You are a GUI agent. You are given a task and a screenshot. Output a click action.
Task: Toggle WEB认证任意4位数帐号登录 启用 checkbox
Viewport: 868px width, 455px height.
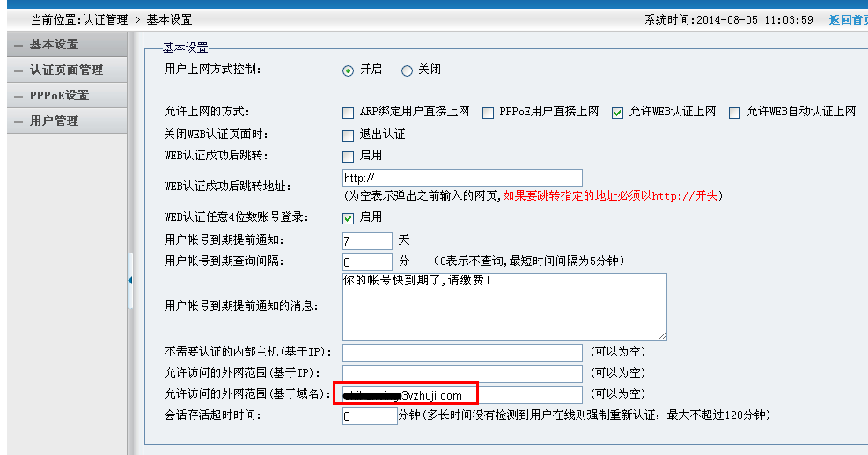coord(348,217)
